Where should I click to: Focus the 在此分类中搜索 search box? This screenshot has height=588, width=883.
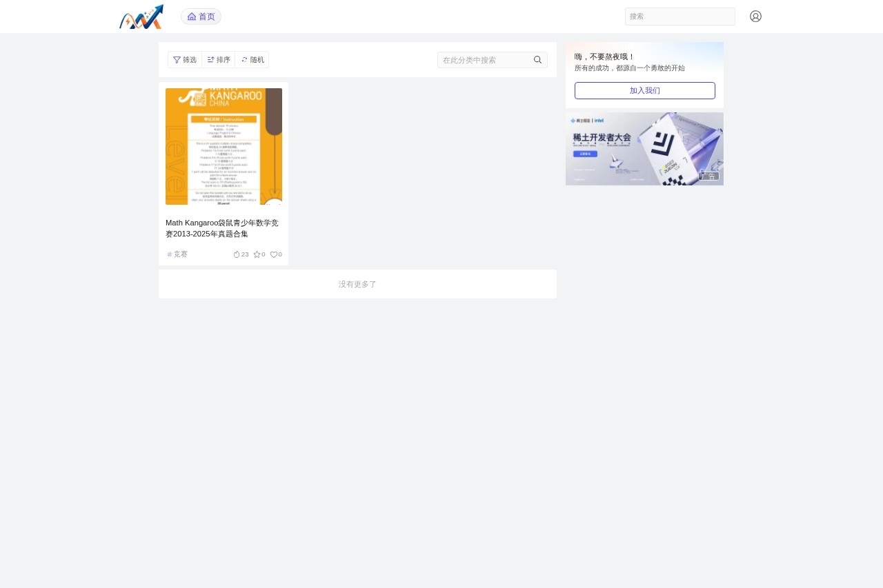[x=486, y=60]
